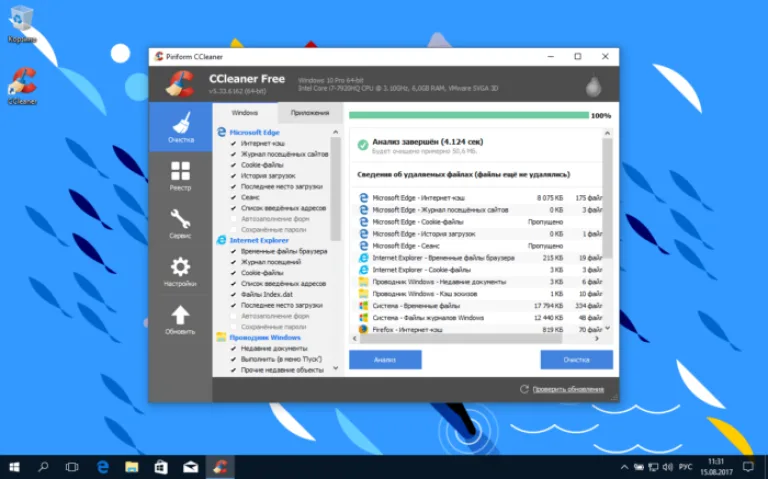768x479 pixels.
Task: Click the refresh icon beside Проверить обновления
Action: point(524,389)
